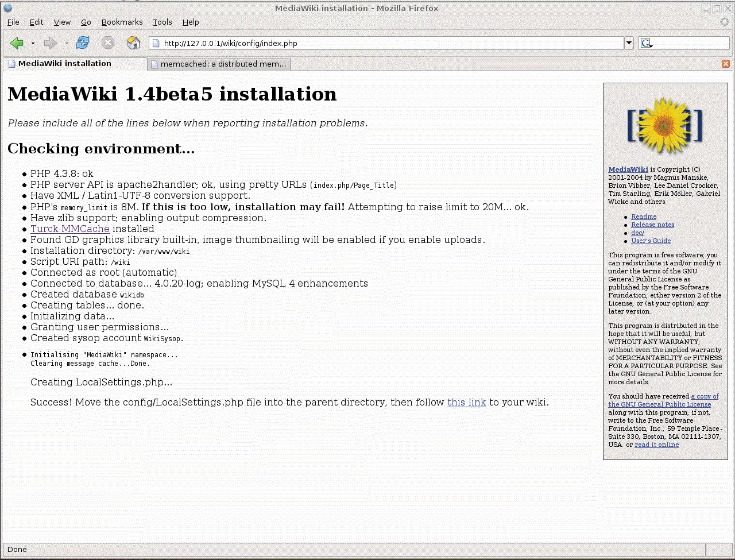Switch to memcached tab
This screenshot has width=735, height=560.
pyautogui.click(x=219, y=64)
